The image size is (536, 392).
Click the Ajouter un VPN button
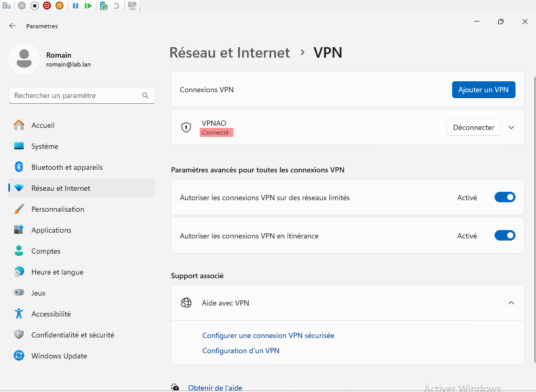483,90
